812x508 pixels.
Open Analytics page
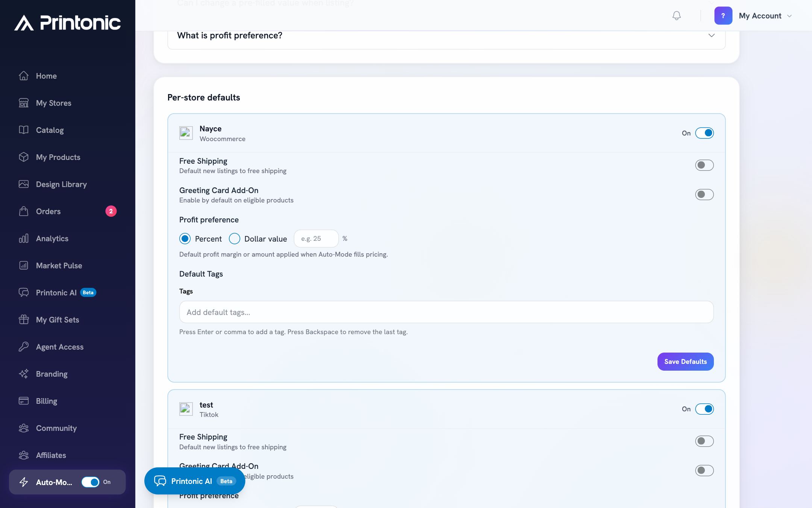tap(67, 238)
